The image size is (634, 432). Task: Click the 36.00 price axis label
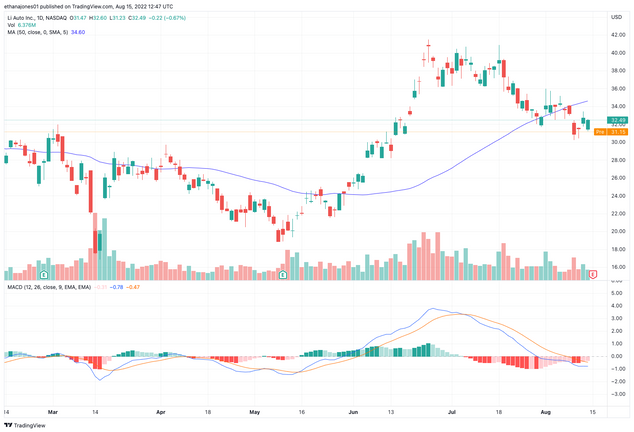tap(618, 89)
